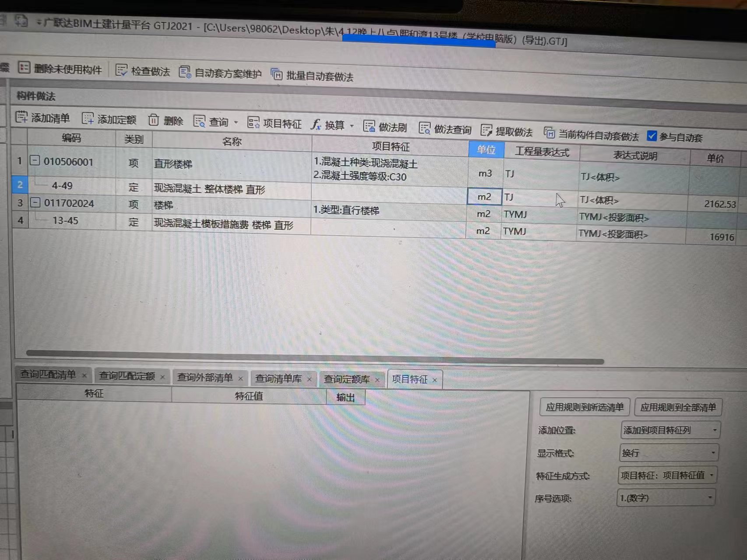This screenshot has width=747, height=560.
Task: Click 2.混凝土强度等级:C30 feature text
Action: coord(360,176)
